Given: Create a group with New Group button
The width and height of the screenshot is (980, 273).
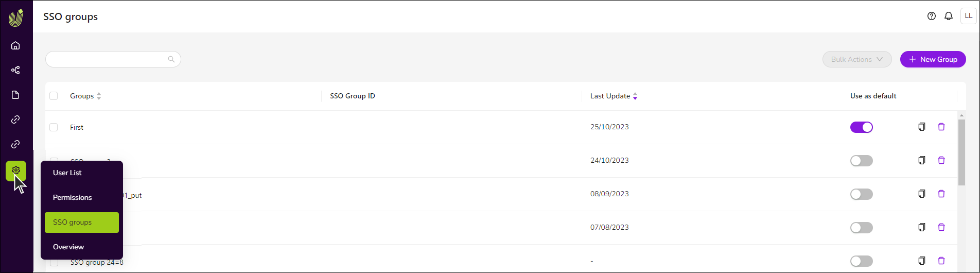Looking at the screenshot, I should click(x=933, y=59).
